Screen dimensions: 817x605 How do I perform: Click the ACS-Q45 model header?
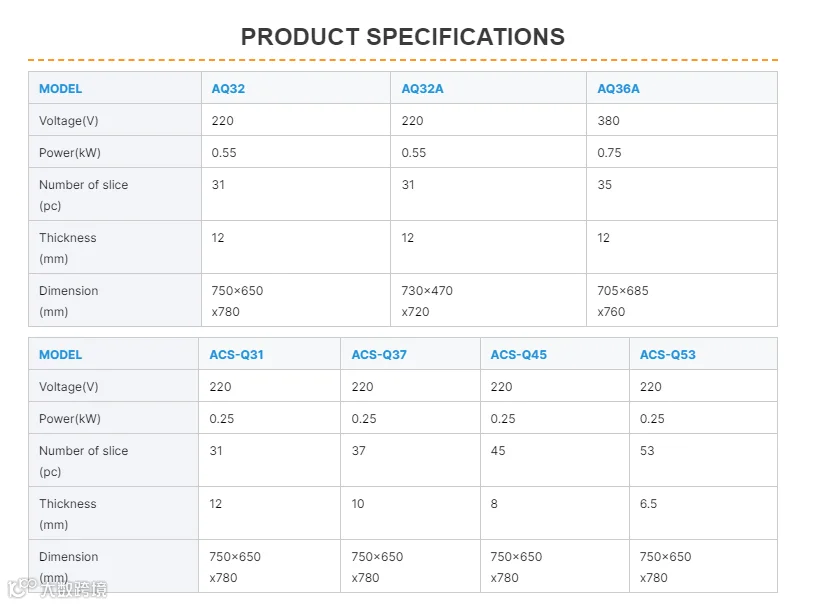coord(518,355)
